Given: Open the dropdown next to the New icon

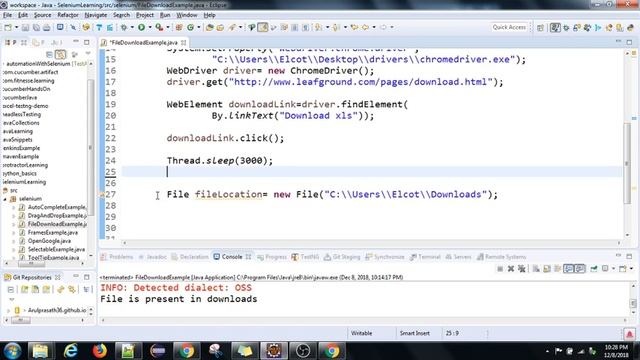Looking at the screenshot, I should (x=16, y=27).
